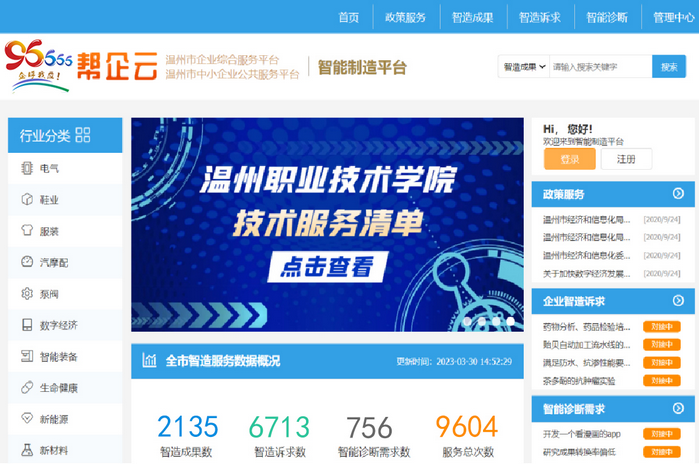Open 企业智造诉求 panel arrow icon
This screenshot has width=699, height=464.
click(x=678, y=300)
